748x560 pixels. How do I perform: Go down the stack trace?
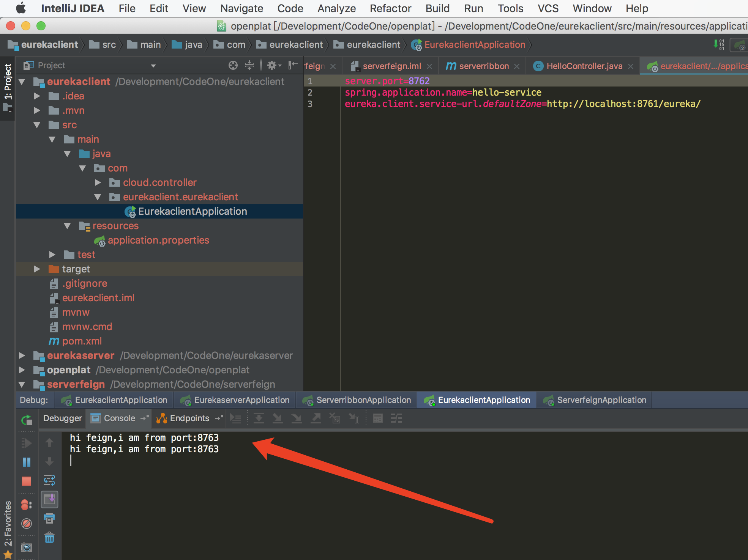[x=49, y=461]
